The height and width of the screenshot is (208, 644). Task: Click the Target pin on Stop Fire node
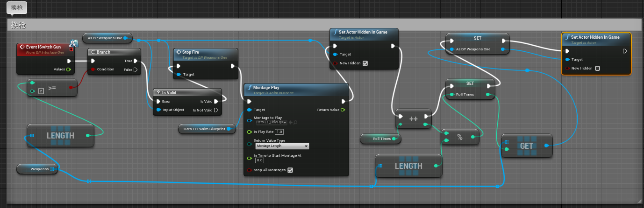(x=178, y=74)
